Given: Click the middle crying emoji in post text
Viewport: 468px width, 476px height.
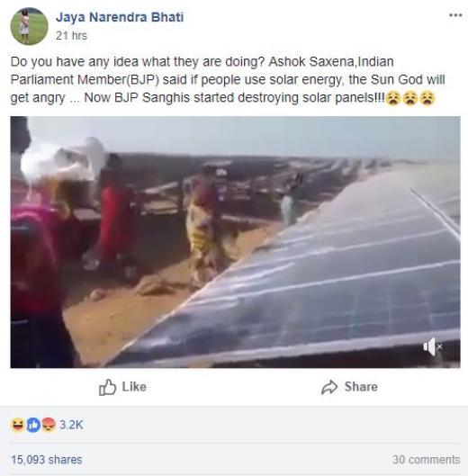Looking at the screenshot, I should tap(410, 98).
